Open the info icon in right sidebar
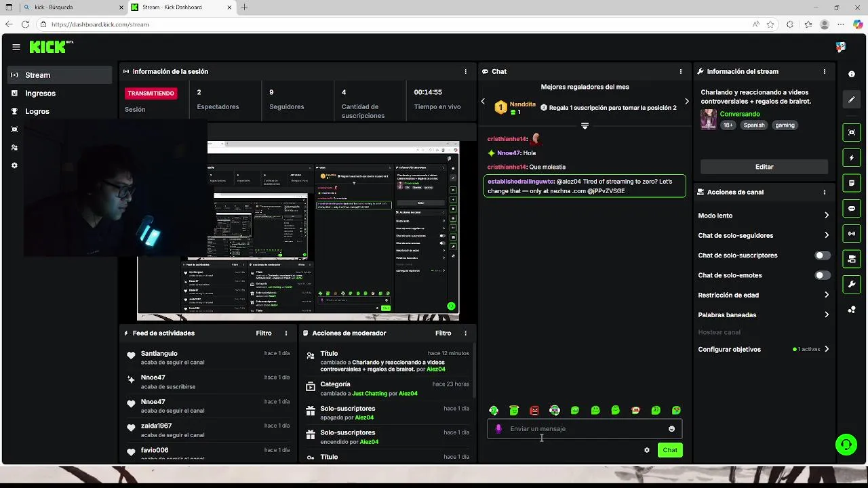This screenshot has height=488, width=868. (852, 74)
